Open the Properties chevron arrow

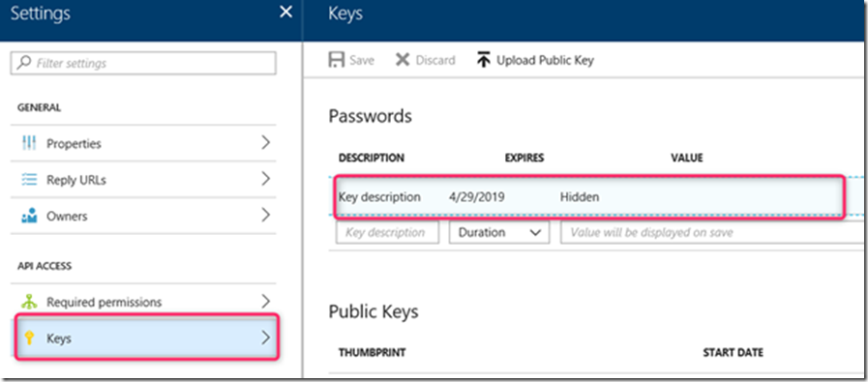pos(266,143)
